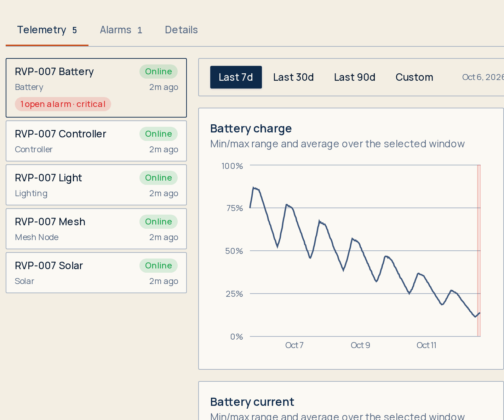Viewport: 504px width, 420px height.
Task: Pick the Custom time range option
Action: (x=414, y=77)
